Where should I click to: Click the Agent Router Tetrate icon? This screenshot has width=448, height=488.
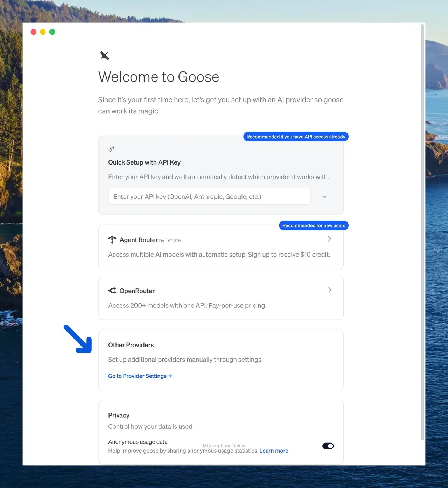(x=112, y=239)
